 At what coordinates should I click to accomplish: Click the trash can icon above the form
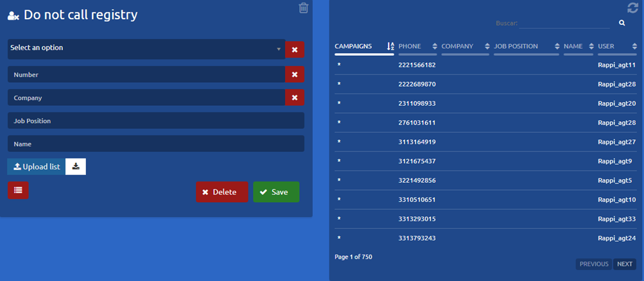click(x=304, y=8)
